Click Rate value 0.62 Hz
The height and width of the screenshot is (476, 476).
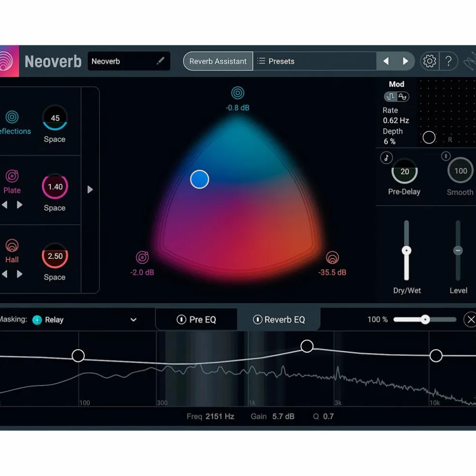pos(396,120)
